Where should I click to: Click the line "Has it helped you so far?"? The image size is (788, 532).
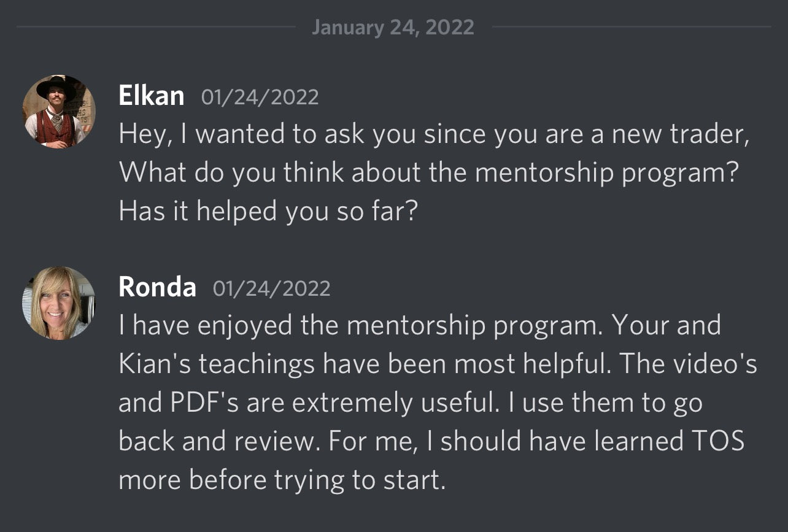click(268, 211)
